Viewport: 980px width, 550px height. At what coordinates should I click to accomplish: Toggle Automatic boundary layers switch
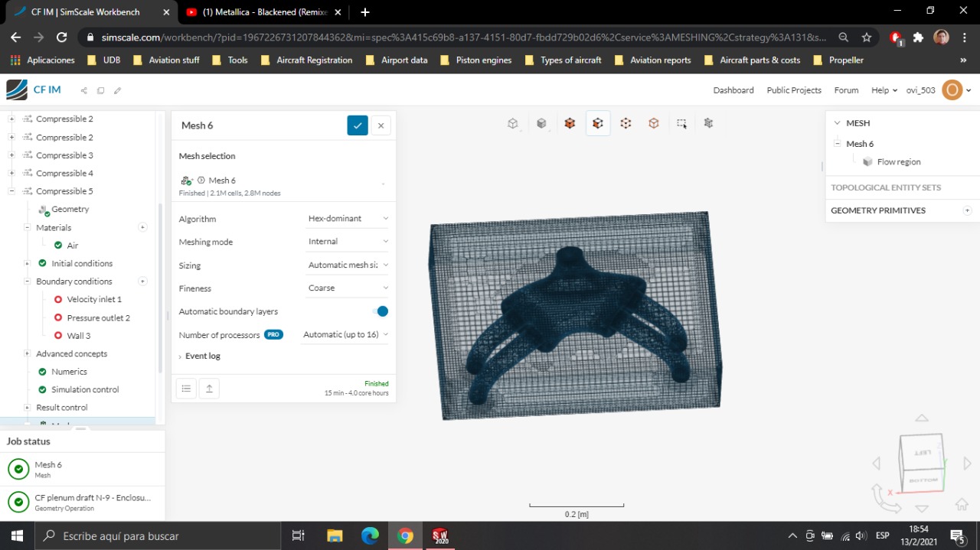(x=381, y=311)
